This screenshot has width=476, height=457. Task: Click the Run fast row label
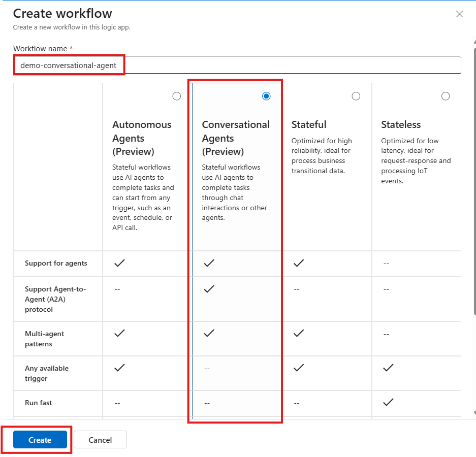tap(38, 402)
